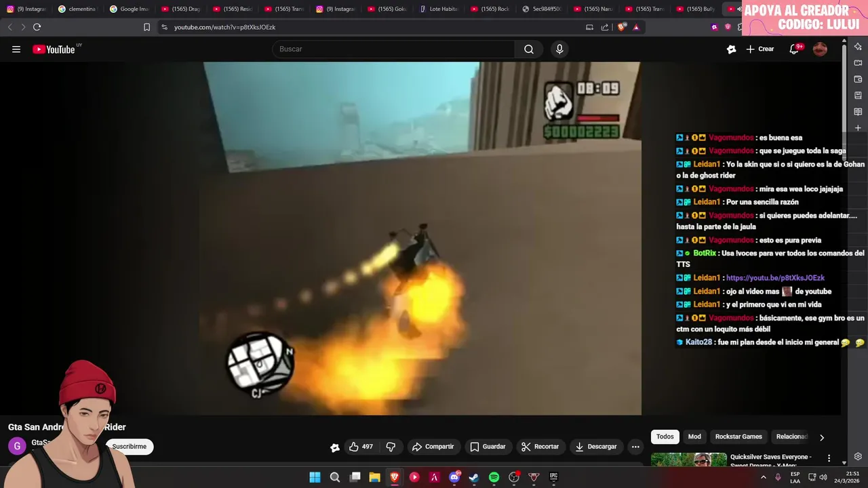Open the Brave Shields lion icon

622,27
